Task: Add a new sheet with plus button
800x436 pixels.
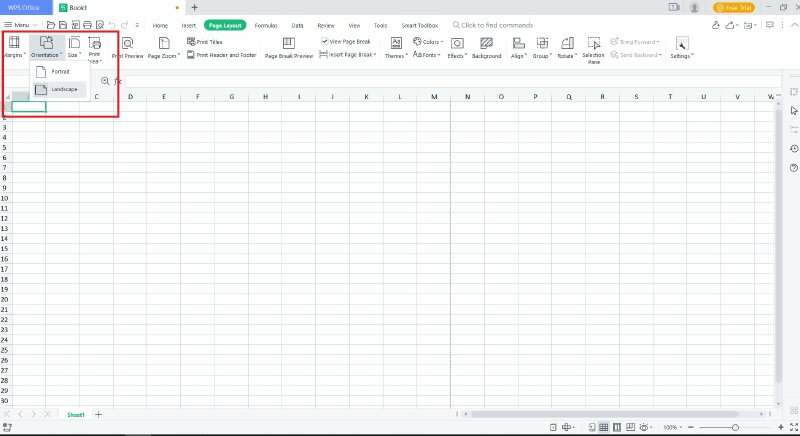Action: 98,415
